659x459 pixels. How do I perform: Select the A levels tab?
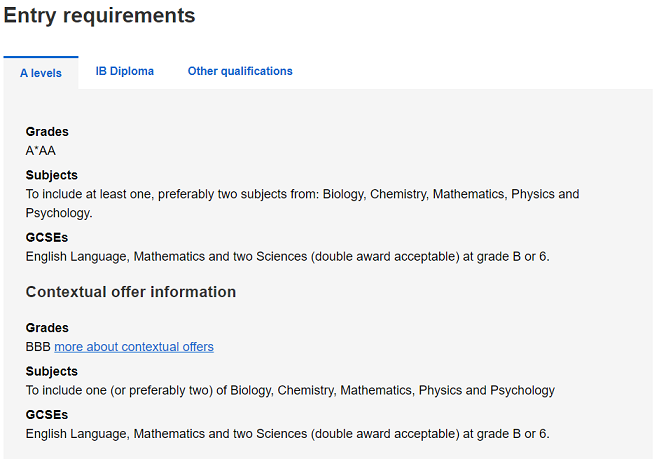(41, 73)
